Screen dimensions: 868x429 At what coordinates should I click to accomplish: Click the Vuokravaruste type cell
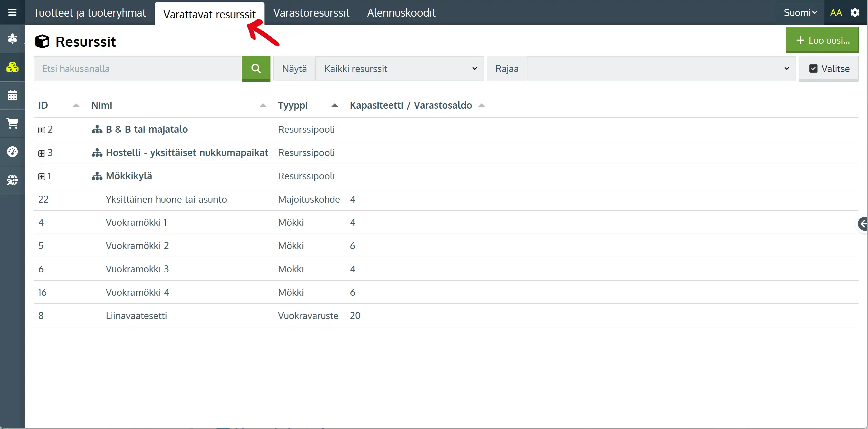(x=308, y=316)
